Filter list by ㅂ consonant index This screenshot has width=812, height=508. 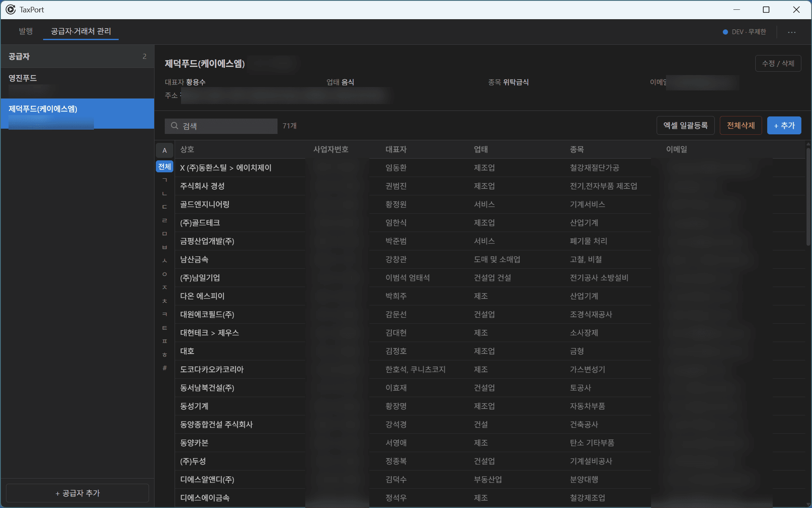164,247
